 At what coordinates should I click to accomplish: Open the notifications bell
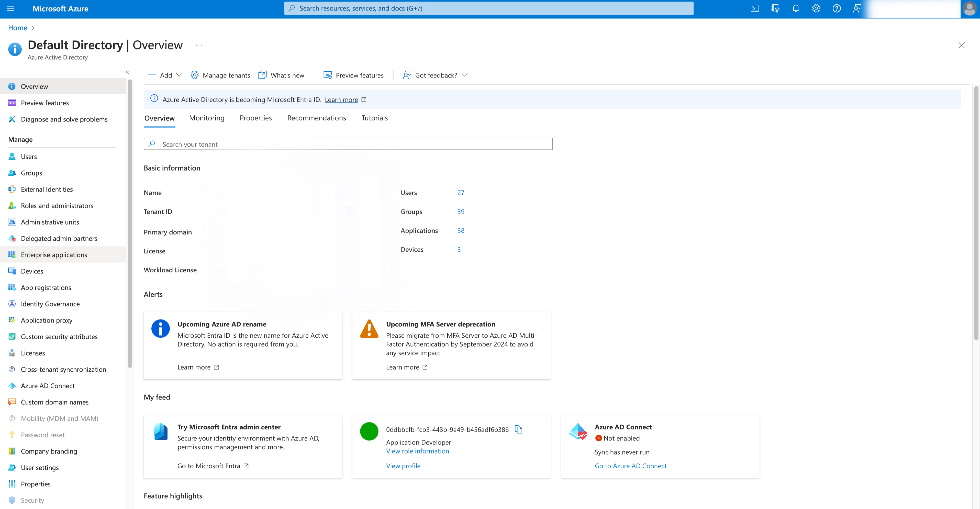coord(796,8)
